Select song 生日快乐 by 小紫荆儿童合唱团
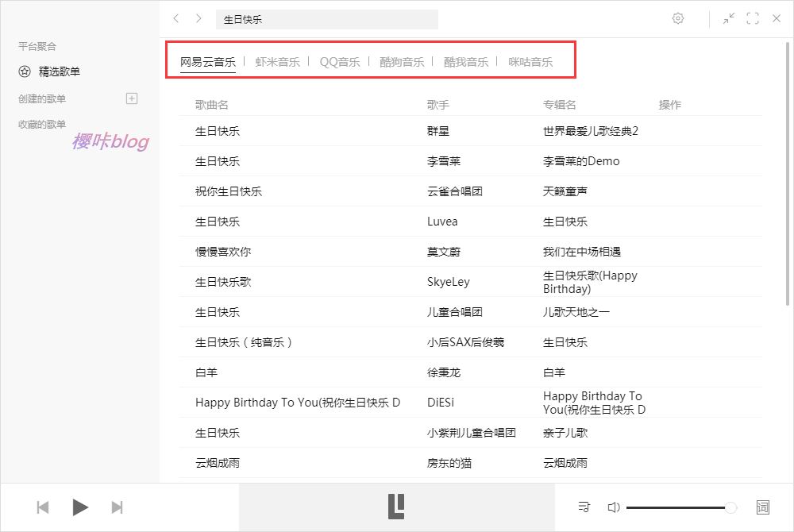 [x=218, y=432]
